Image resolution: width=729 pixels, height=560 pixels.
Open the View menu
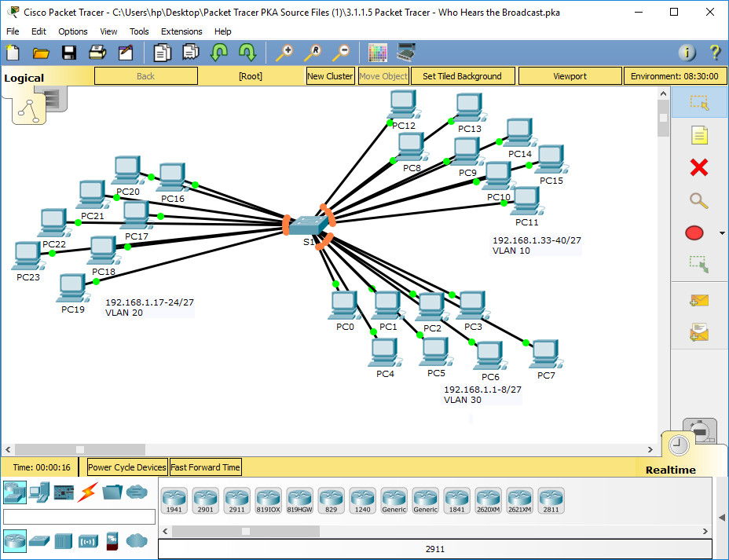click(108, 31)
